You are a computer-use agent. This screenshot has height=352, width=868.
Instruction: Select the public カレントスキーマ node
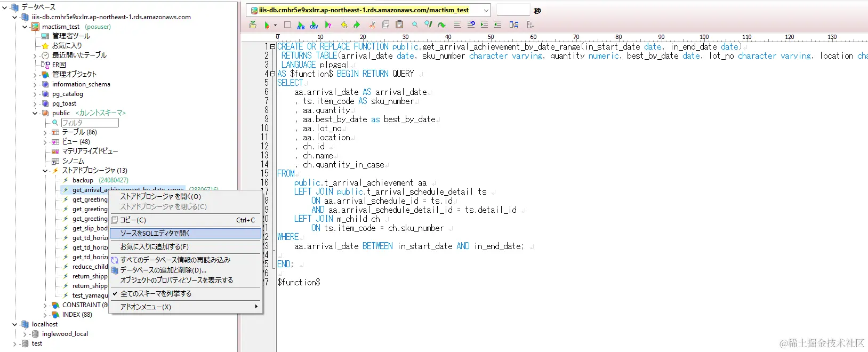pos(89,113)
